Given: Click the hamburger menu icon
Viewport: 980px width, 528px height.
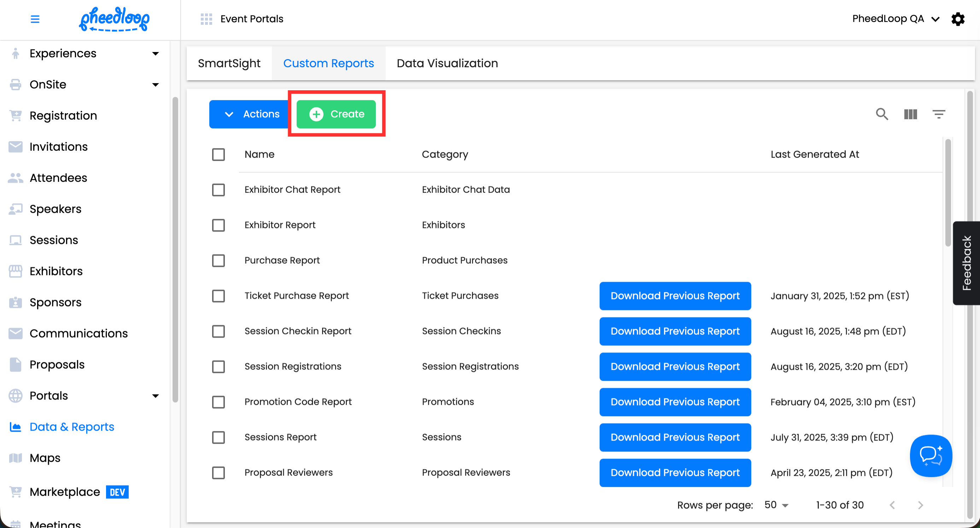Looking at the screenshot, I should pyautogui.click(x=35, y=19).
